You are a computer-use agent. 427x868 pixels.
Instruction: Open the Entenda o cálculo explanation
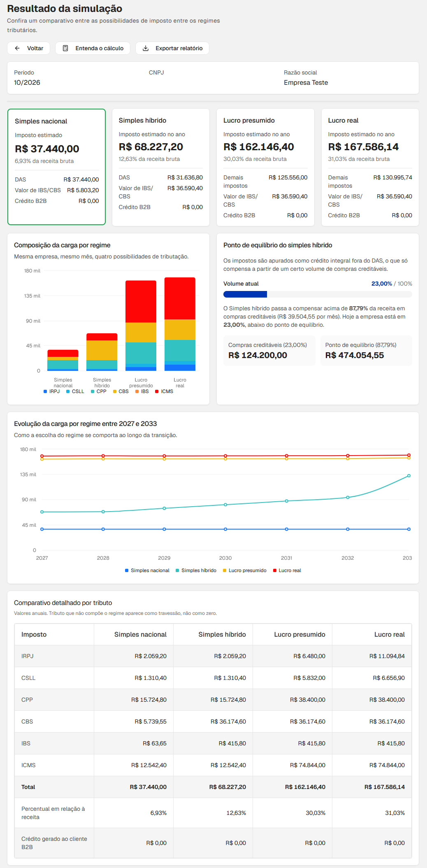(93, 48)
